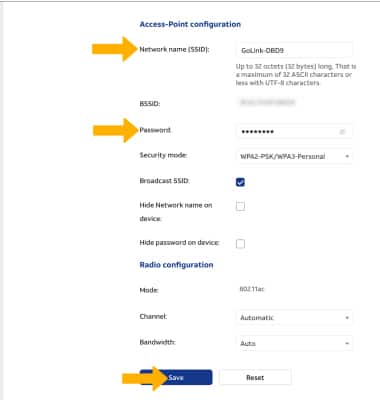Enable Hide Network name on device

[x=240, y=206]
